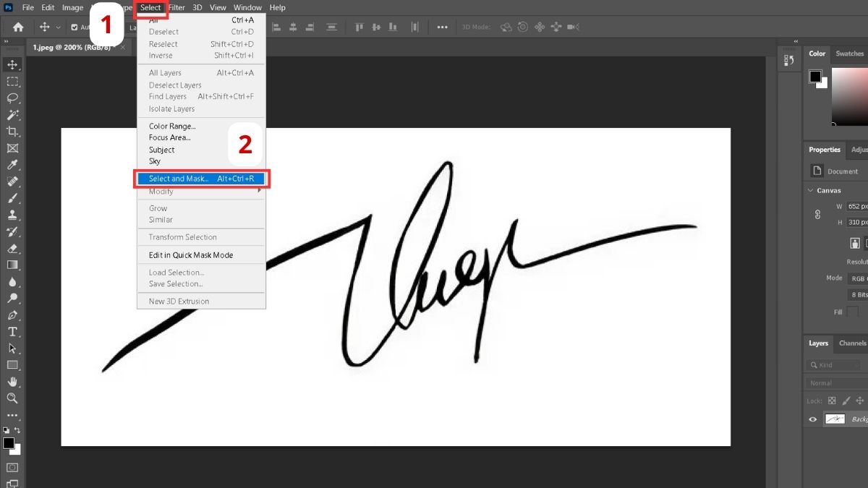Viewport: 868px width, 488px height.
Task: Select the Hand tool
Action: (12, 382)
